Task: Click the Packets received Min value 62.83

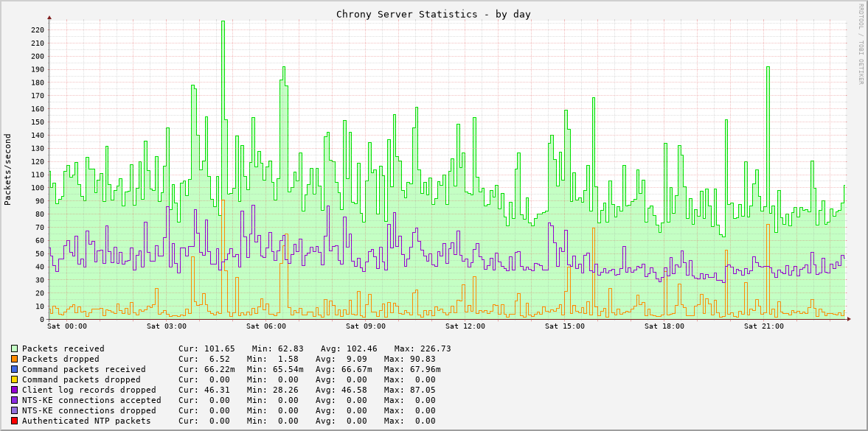Action: click(x=291, y=348)
